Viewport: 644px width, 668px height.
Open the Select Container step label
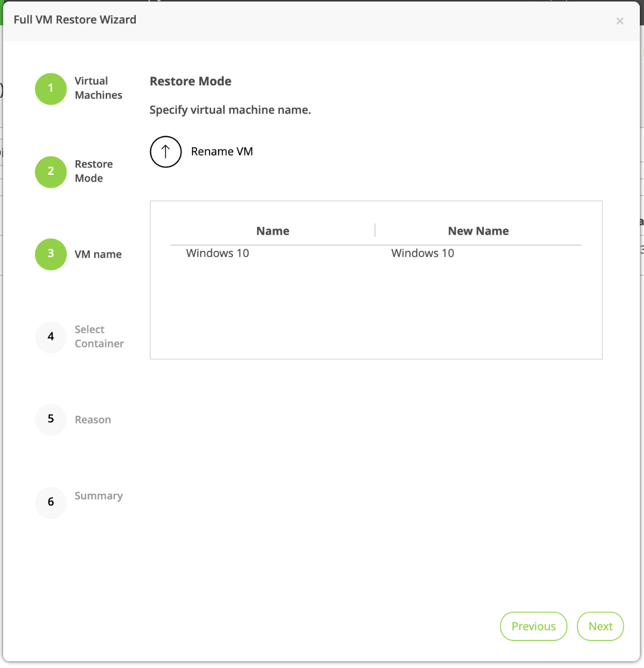[x=99, y=337]
